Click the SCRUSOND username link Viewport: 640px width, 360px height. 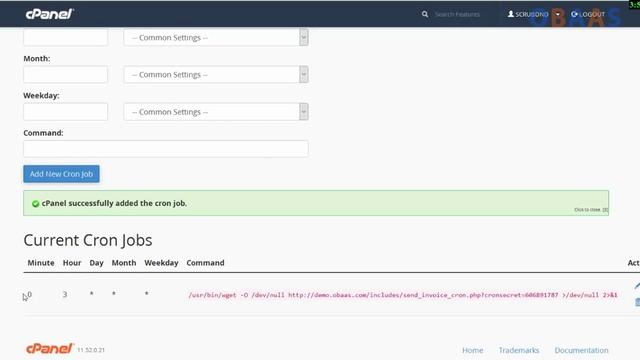point(528,14)
